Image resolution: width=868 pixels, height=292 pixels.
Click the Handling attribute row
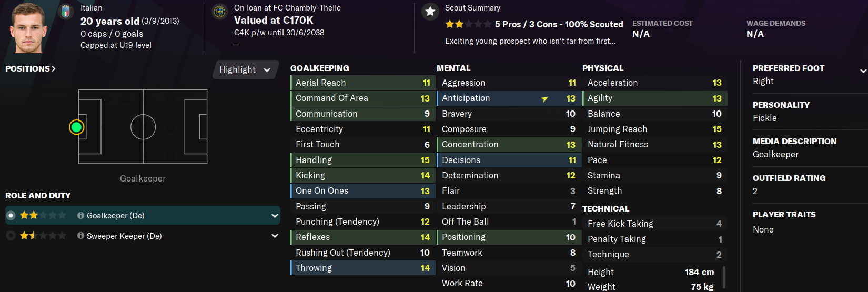pyautogui.click(x=362, y=160)
